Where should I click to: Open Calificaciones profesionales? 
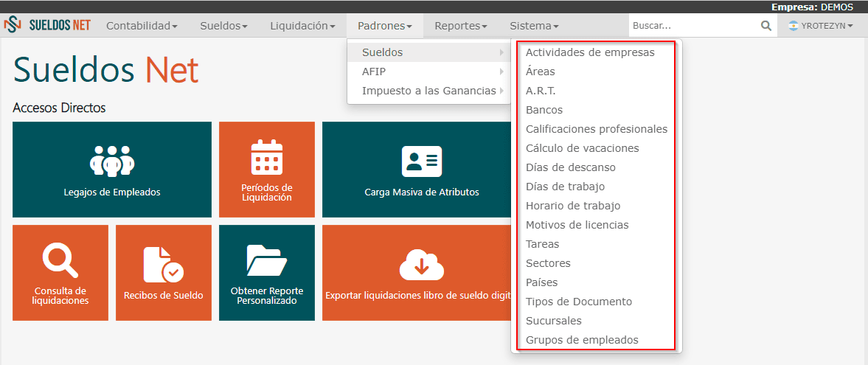tap(596, 129)
